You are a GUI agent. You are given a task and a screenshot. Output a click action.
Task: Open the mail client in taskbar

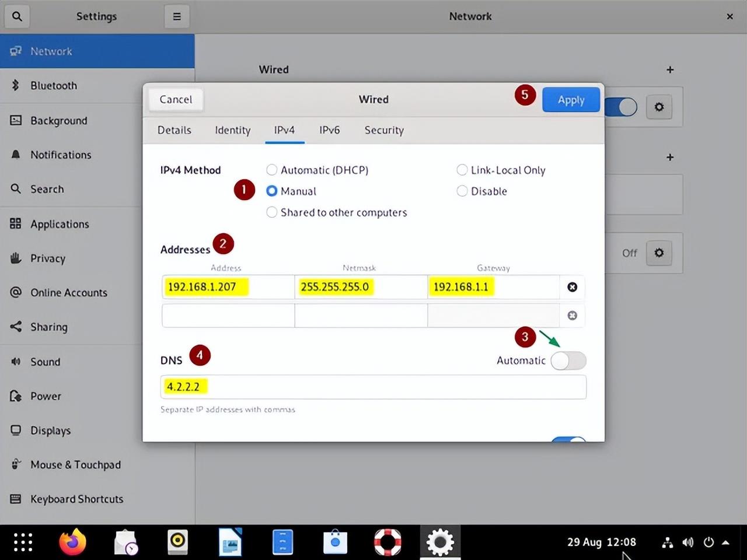tap(125, 542)
